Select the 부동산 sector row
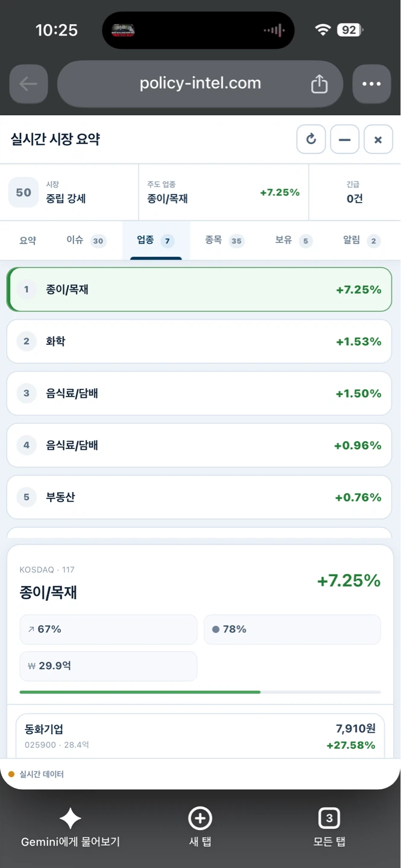 tap(199, 497)
